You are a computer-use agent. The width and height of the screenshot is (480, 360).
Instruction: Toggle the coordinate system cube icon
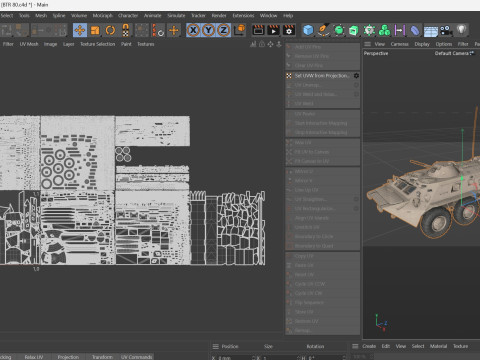239,30
